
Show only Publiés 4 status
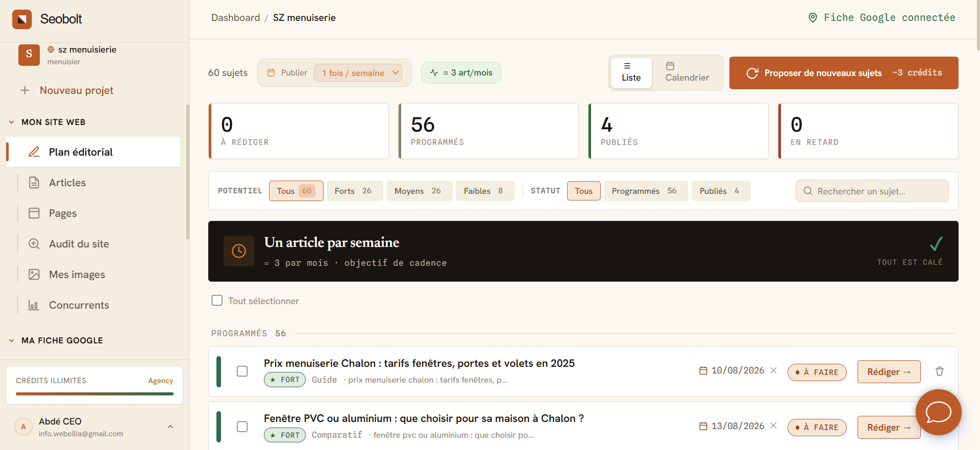(x=721, y=191)
